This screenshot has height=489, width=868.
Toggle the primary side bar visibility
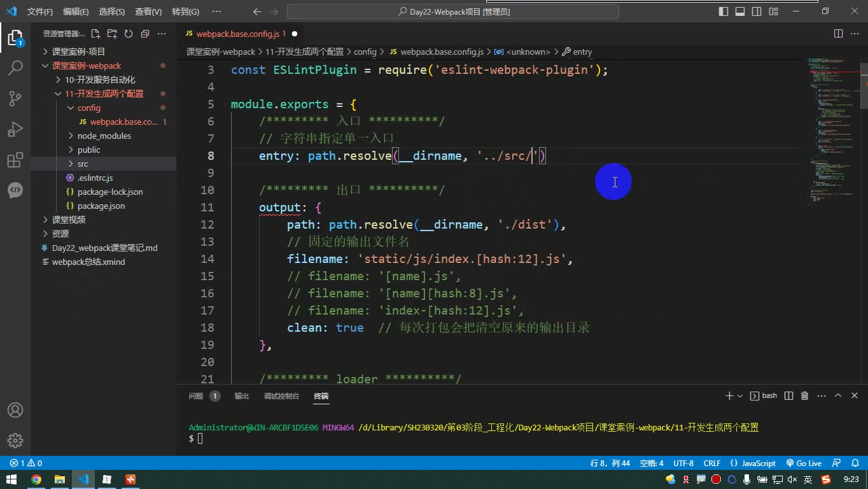click(724, 11)
